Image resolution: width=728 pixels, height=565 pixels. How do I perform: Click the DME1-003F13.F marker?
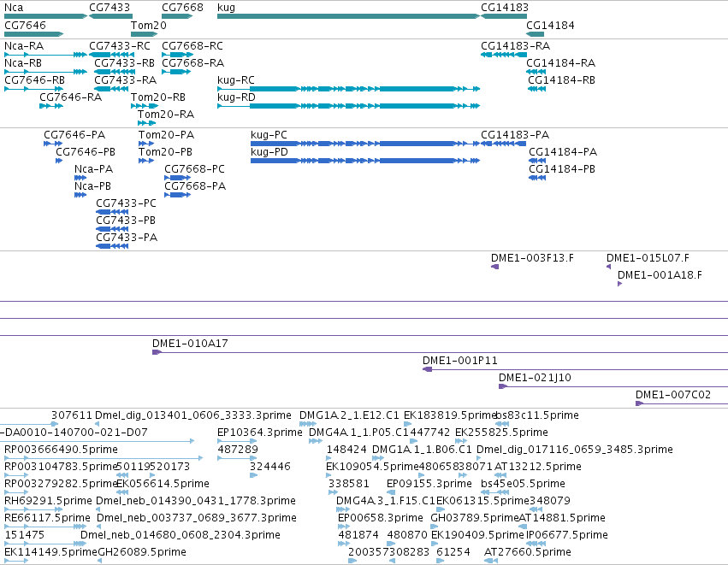tap(495, 267)
